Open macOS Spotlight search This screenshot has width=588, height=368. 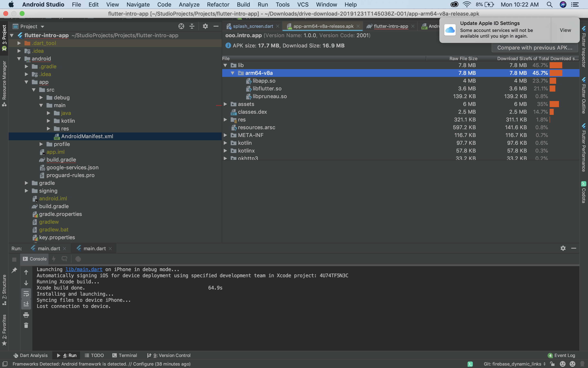[x=550, y=4]
